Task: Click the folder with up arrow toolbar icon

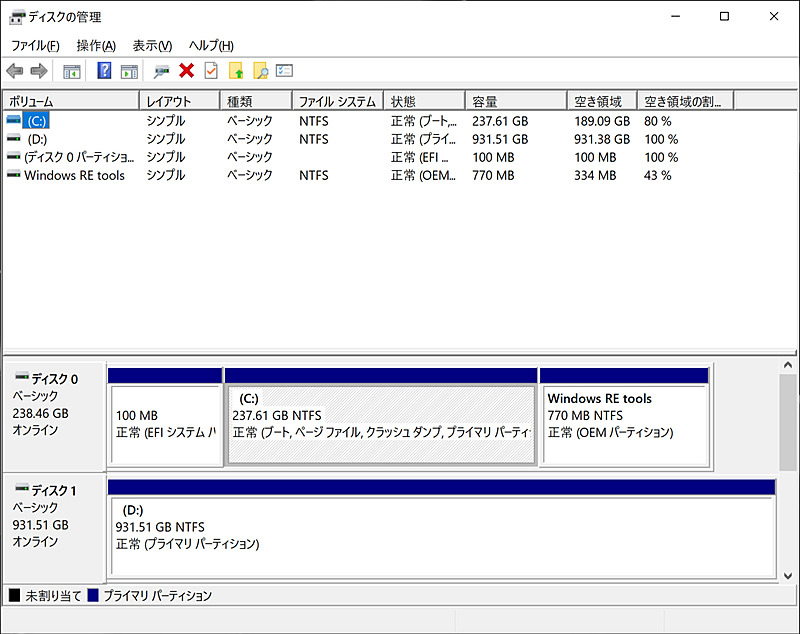Action: click(x=234, y=70)
